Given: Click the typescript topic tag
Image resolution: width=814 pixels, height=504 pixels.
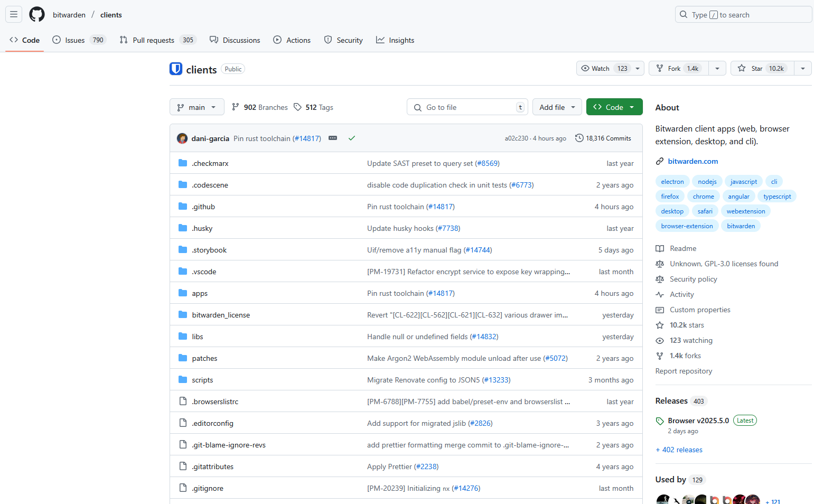Looking at the screenshot, I should click(x=777, y=196).
